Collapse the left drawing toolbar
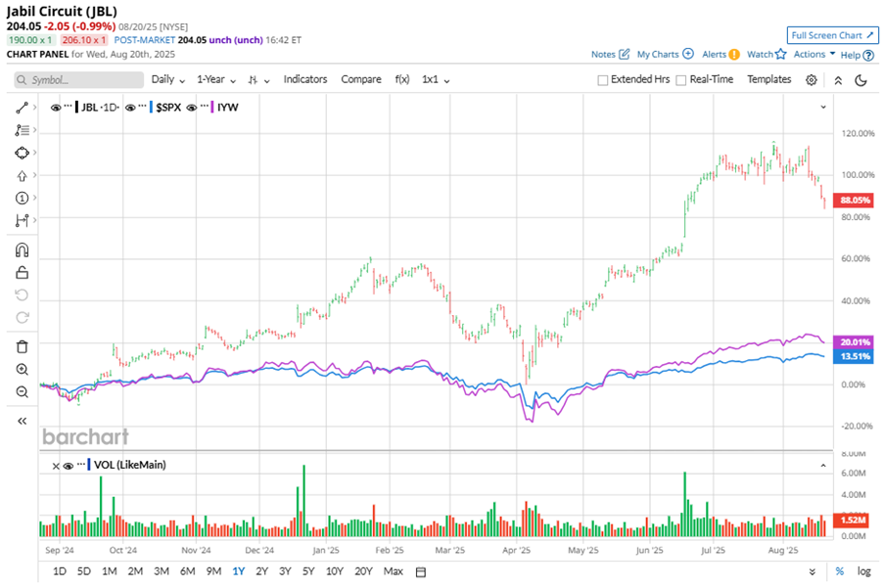 (x=22, y=421)
